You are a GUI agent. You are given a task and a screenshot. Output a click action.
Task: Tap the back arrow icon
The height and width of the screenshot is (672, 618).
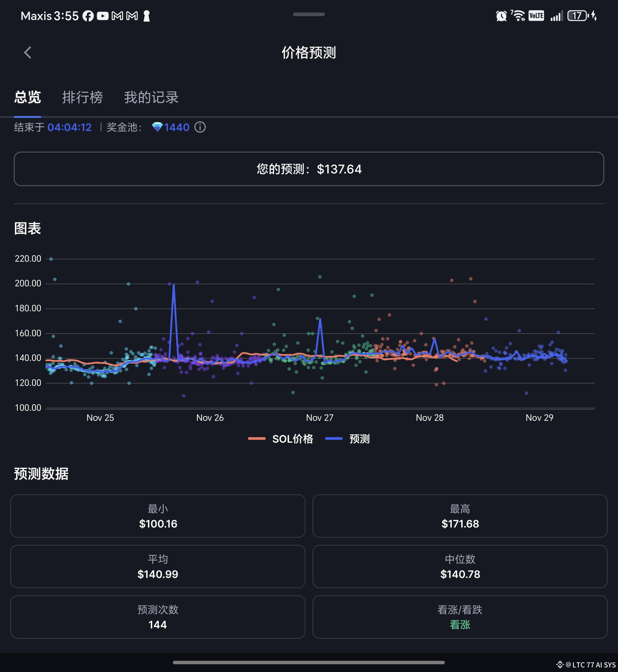pos(28,52)
